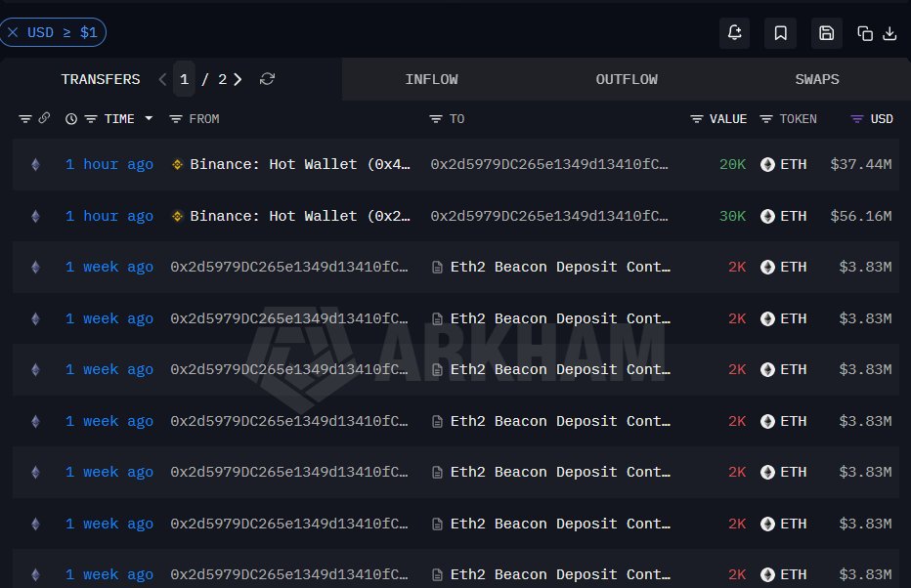Switch to the OUTFLOW tab
Viewport: 911px width, 588px height.
(x=627, y=79)
